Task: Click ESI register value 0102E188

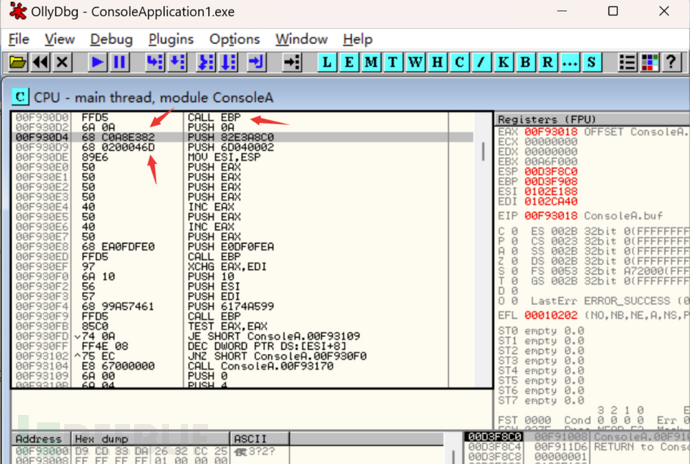Action: click(551, 191)
